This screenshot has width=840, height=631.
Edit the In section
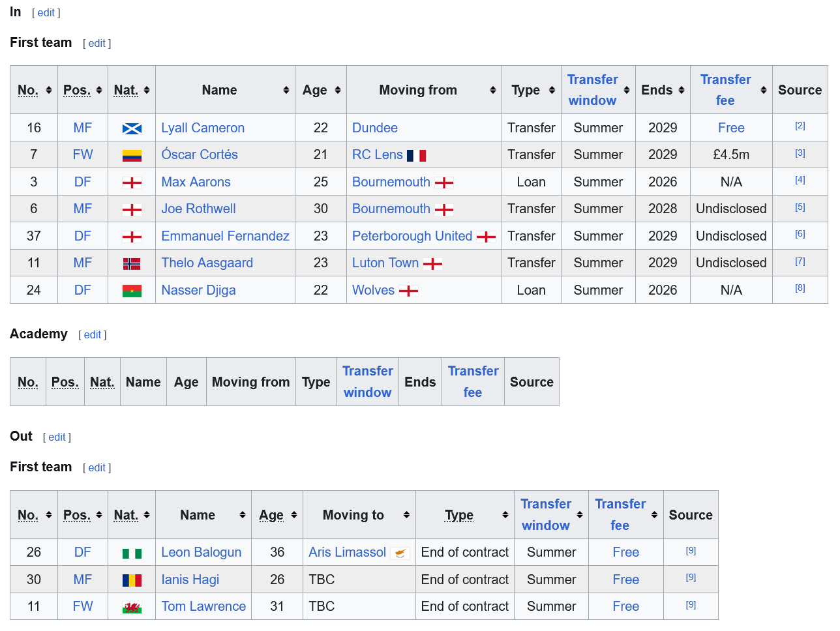tap(46, 13)
